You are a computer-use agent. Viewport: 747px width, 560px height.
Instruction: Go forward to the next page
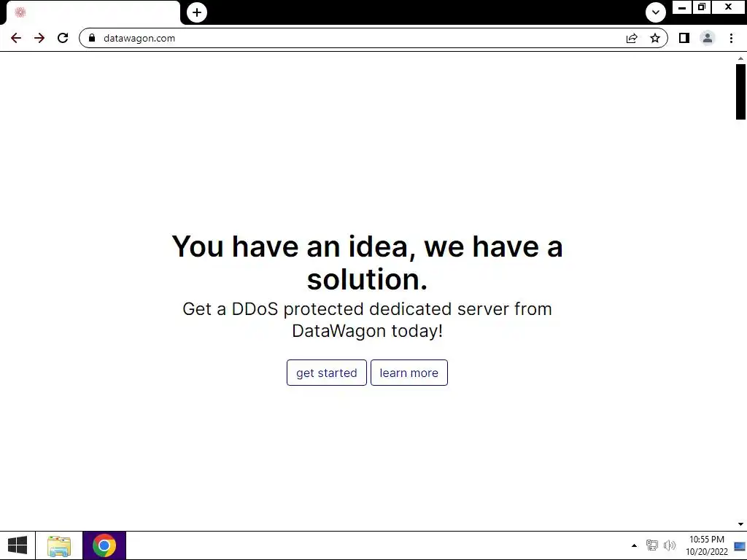(x=39, y=38)
